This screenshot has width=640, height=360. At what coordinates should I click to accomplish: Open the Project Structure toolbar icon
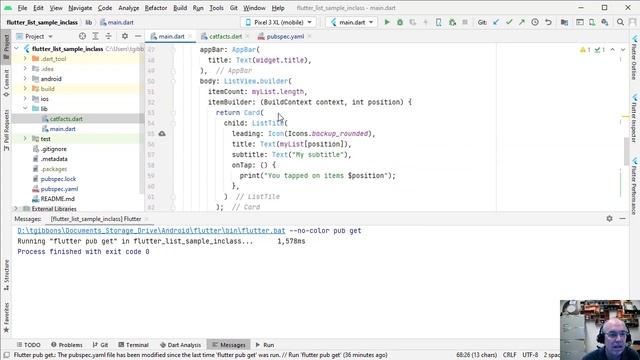tap(564, 22)
